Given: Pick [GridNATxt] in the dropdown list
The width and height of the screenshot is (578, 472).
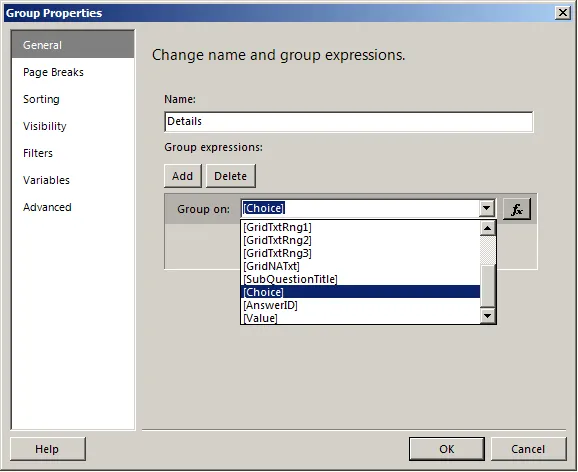Looking at the screenshot, I should click(x=361, y=266).
